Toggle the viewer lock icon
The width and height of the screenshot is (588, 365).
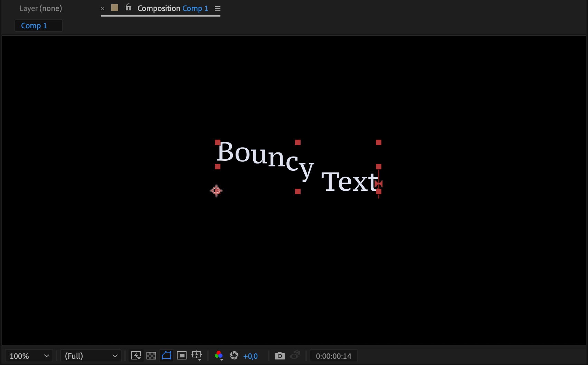[x=129, y=8]
